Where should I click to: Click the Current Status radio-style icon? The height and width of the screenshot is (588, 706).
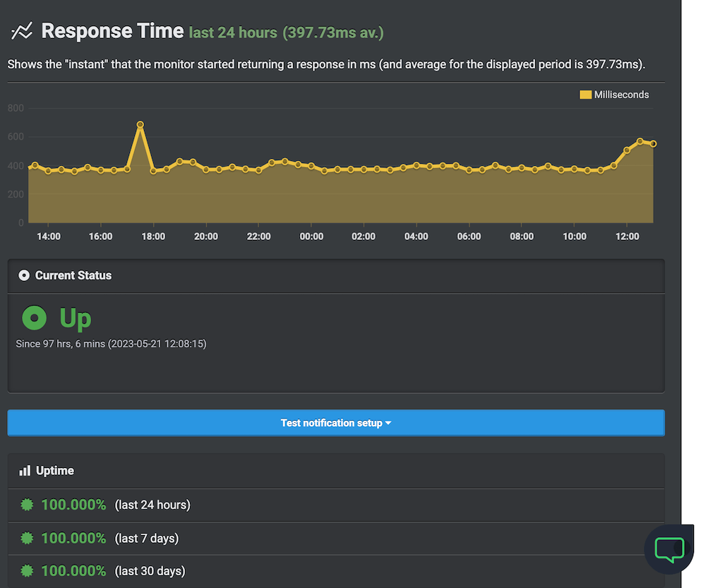pyautogui.click(x=24, y=275)
